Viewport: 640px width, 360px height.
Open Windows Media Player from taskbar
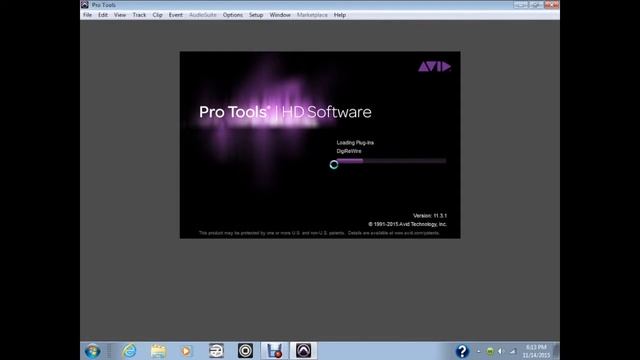tap(186, 351)
